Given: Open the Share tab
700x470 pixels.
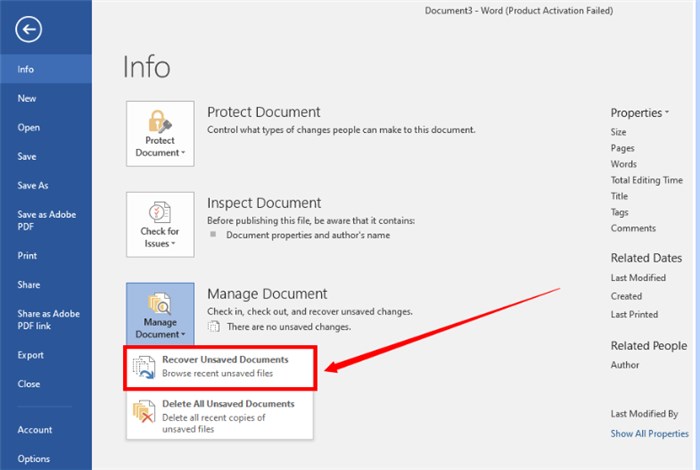Looking at the screenshot, I should point(46,285).
